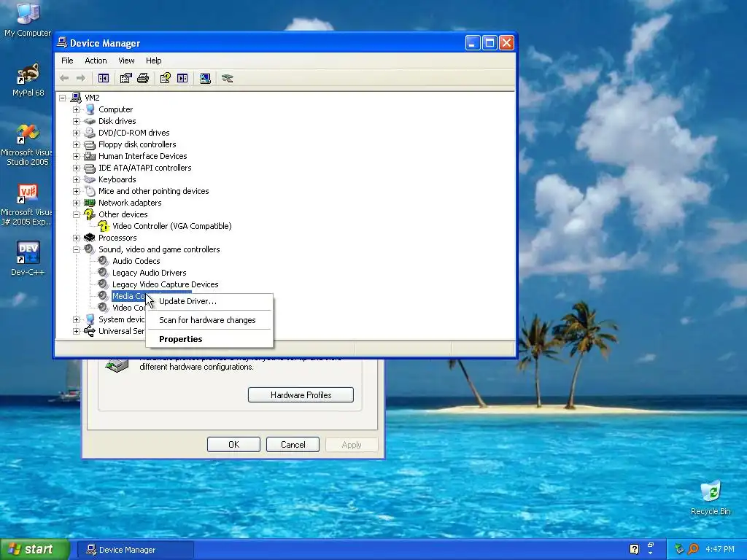
Task: Select the VM2 computer root node icon
Action: click(x=76, y=98)
